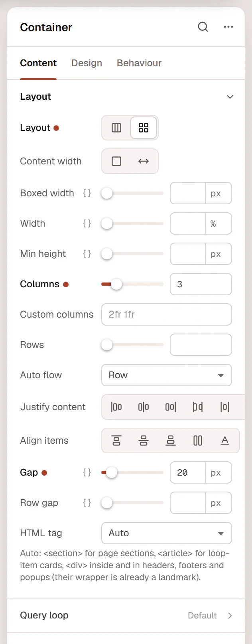Open the Auto flow dropdown

coord(167,375)
